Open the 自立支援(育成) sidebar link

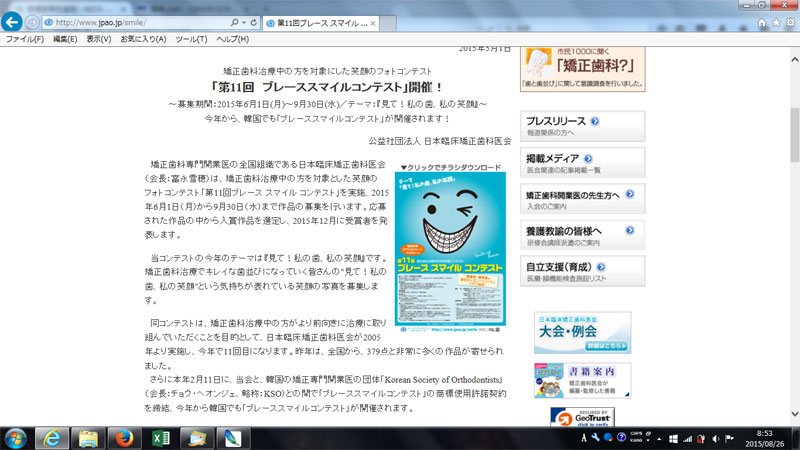(583, 271)
